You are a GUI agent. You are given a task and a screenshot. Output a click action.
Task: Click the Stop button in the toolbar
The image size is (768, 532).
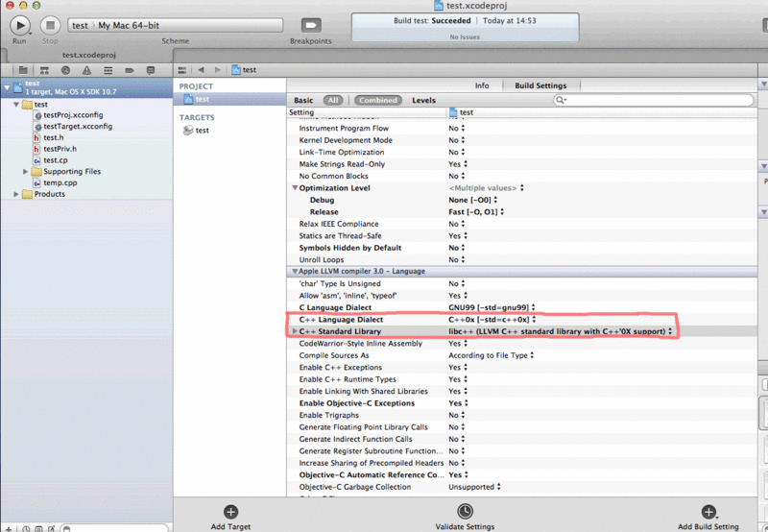tap(50, 25)
